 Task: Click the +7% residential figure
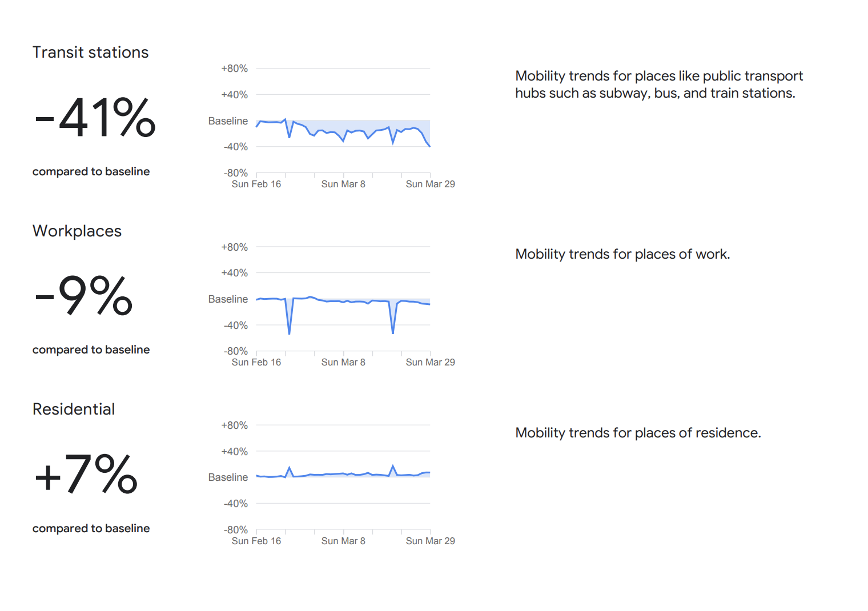point(86,474)
